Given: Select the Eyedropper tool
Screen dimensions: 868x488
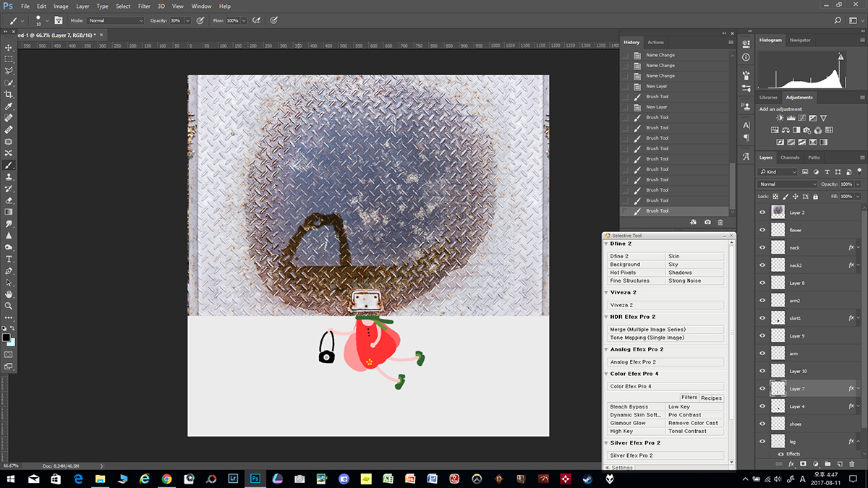Looking at the screenshot, I should [x=9, y=106].
